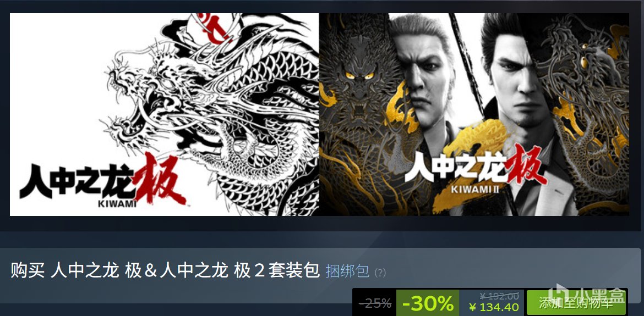The image size is (644, 316).
Task: Click the green 添加至购物车 button
Action: [576, 302]
